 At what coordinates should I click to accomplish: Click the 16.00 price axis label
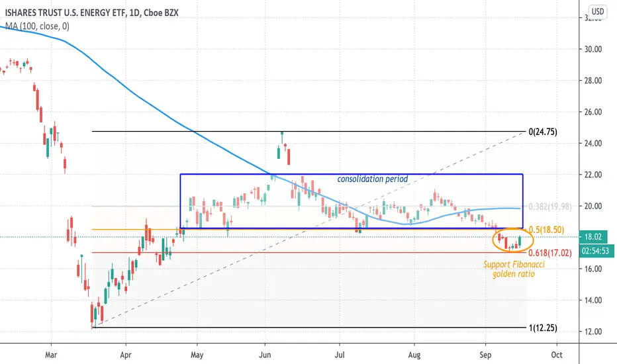pyautogui.click(x=593, y=269)
